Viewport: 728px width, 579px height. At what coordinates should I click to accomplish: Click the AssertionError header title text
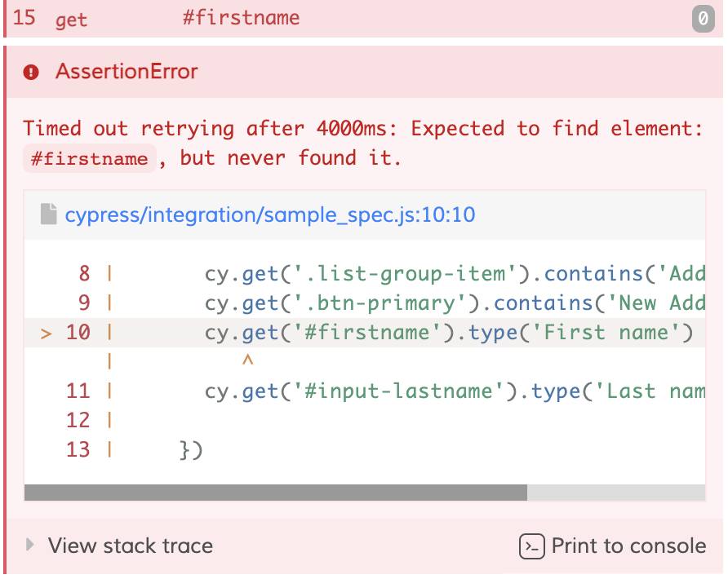pos(125,72)
